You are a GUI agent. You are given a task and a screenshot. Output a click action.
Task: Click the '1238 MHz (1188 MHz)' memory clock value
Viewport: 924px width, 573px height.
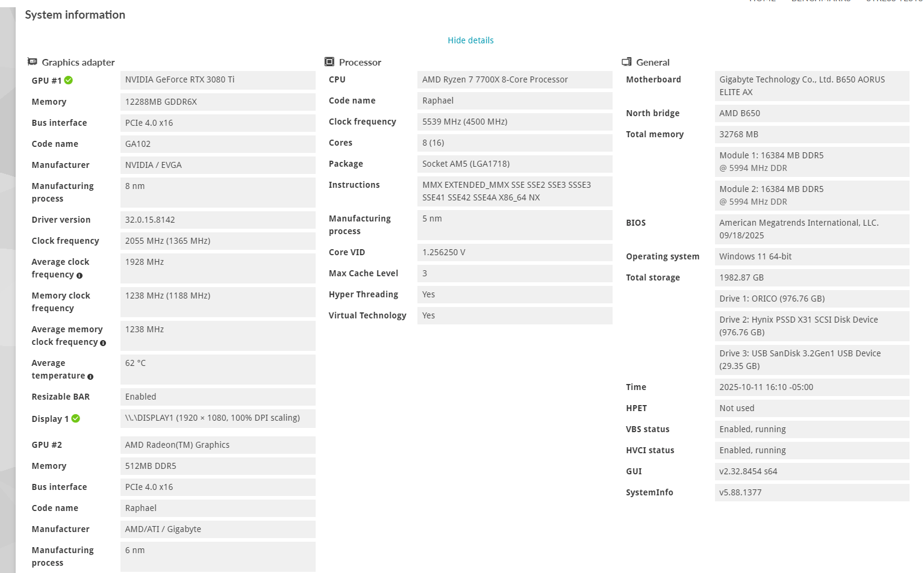pyautogui.click(x=218, y=302)
